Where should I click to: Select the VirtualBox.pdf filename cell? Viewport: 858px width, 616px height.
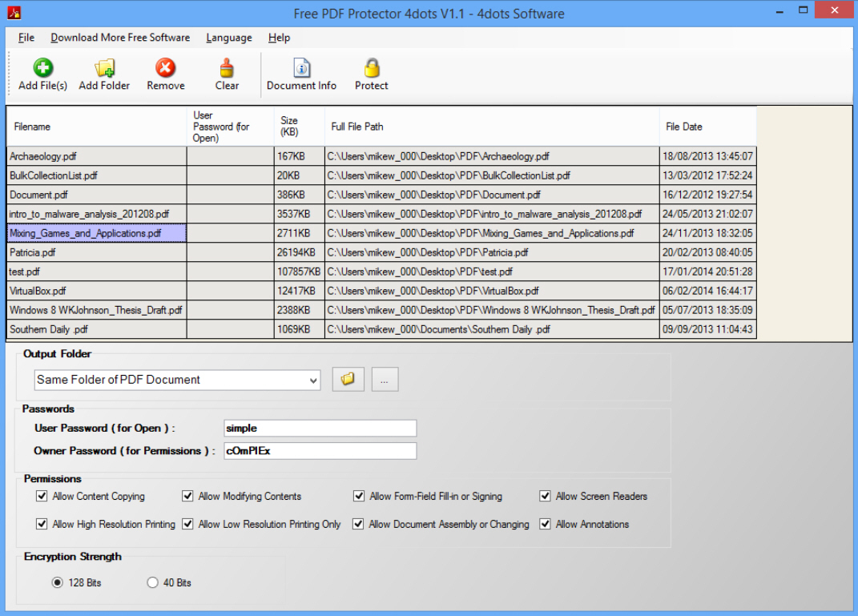tap(97, 291)
